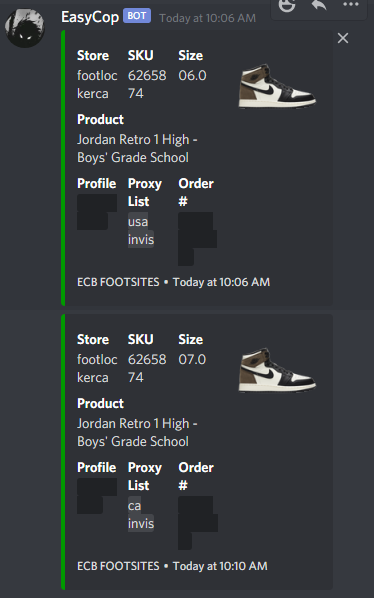Reveal the usa invis proxy list spoiler
The image size is (374, 598).
tap(141, 230)
